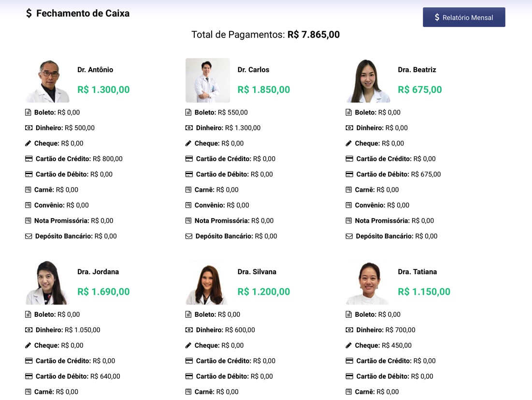
Task: Click Dra. Beatriz's Cheque pencil icon
Action: tap(348, 143)
